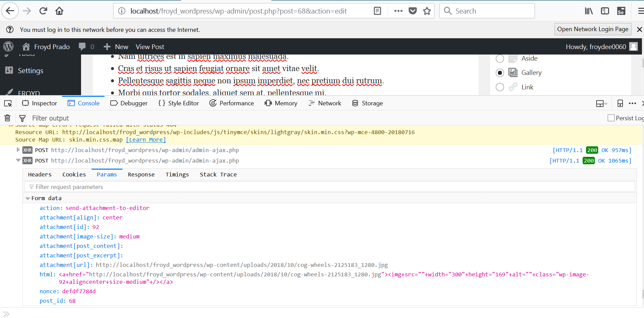This screenshot has height=318, width=644.
Task: Click the Learn More source map link
Action: click(x=145, y=140)
